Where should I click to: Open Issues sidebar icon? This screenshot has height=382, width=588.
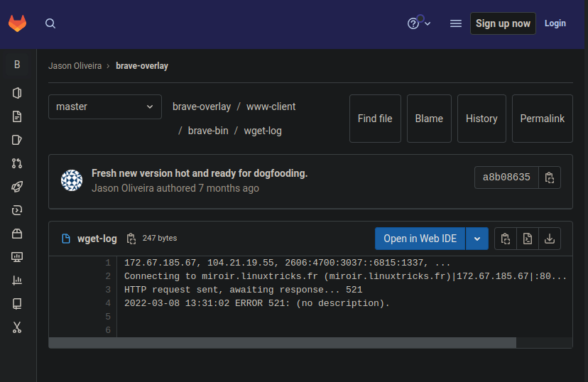pyautogui.click(x=17, y=140)
